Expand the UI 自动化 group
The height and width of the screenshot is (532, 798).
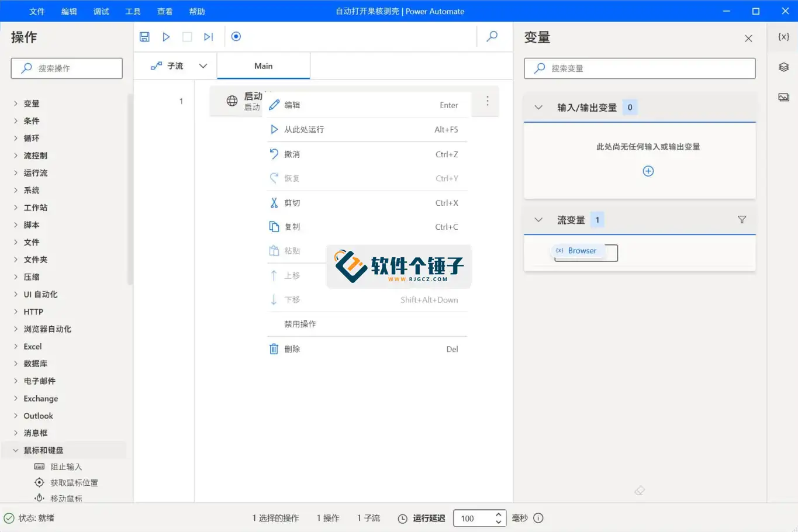pos(16,295)
